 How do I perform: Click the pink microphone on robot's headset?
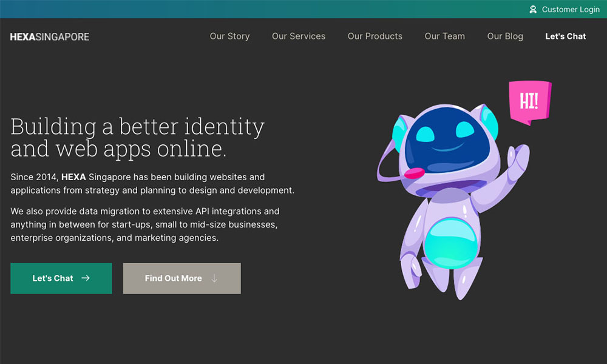pyautogui.click(x=415, y=174)
